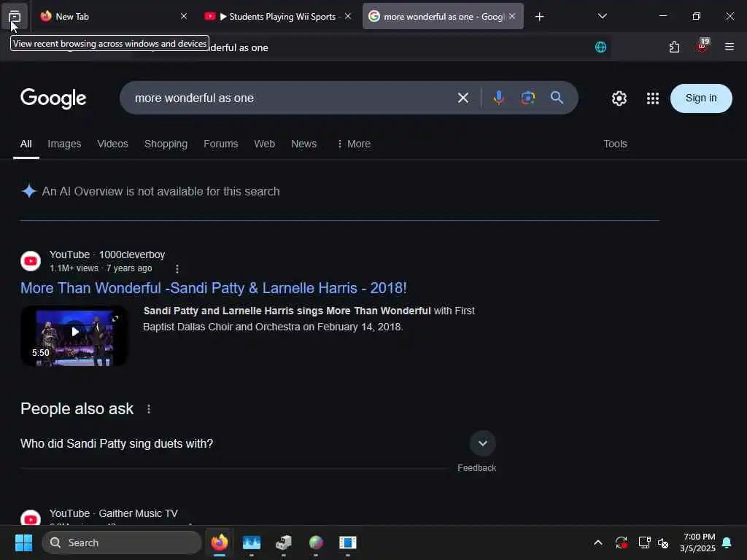The width and height of the screenshot is (747, 560).
Task: Focus the Google search input field
Action: [290, 98]
